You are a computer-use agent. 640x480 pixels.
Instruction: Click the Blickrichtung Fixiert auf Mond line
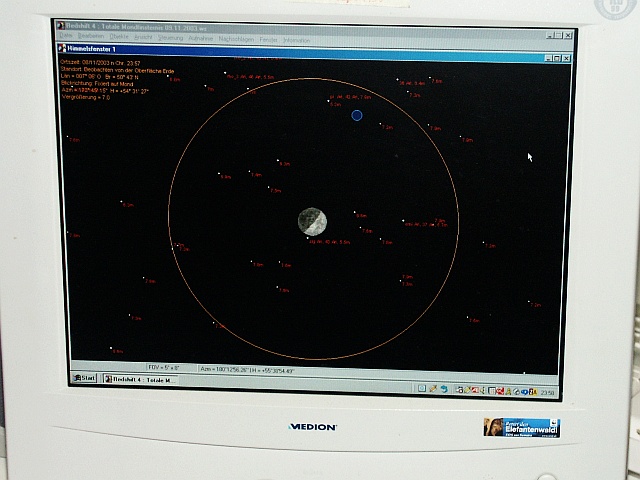97,83
